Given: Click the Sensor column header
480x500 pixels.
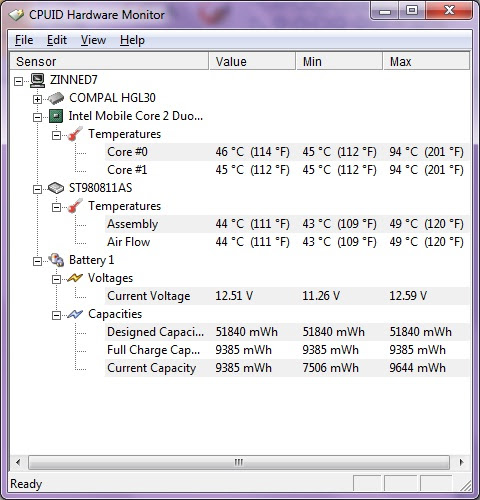Looking at the screenshot, I should tap(109, 61).
